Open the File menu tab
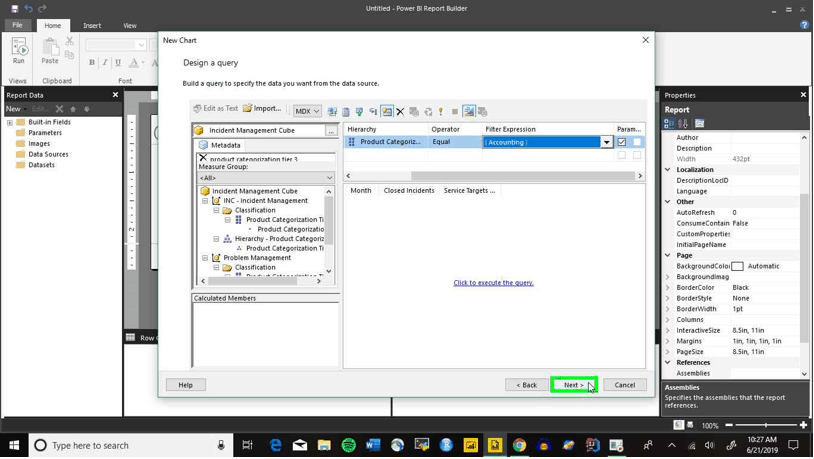The width and height of the screenshot is (814, 459). tap(17, 25)
